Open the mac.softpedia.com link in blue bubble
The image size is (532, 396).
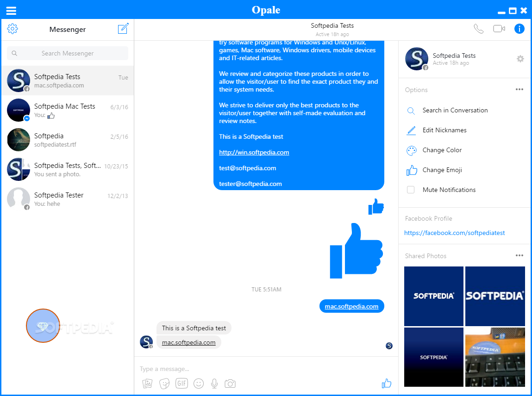point(351,307)
